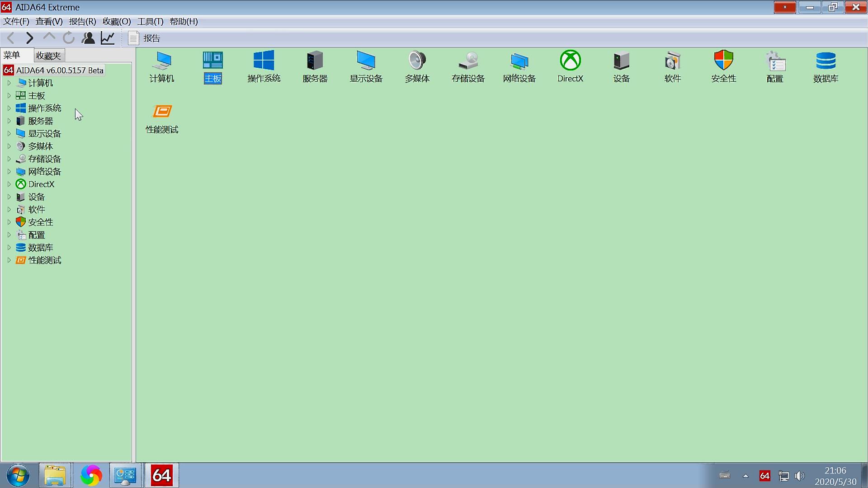Click the 报告 report button
The image size is (868, 488).
pos(145,38)
